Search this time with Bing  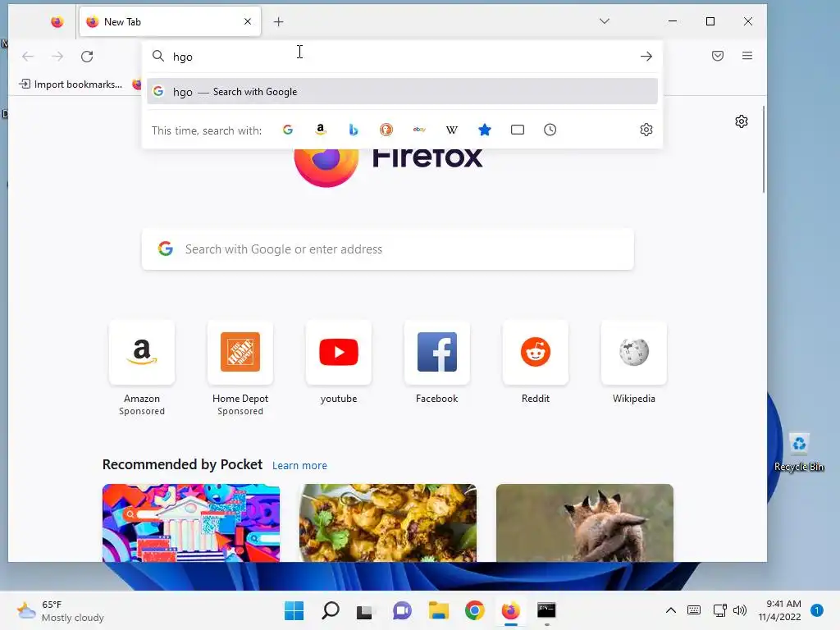pos(353,130)
